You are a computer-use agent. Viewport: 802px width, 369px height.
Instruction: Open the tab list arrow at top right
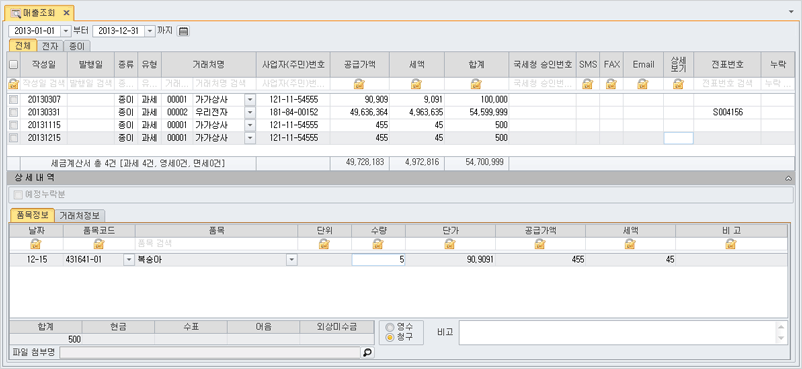[x=792, y=11]
